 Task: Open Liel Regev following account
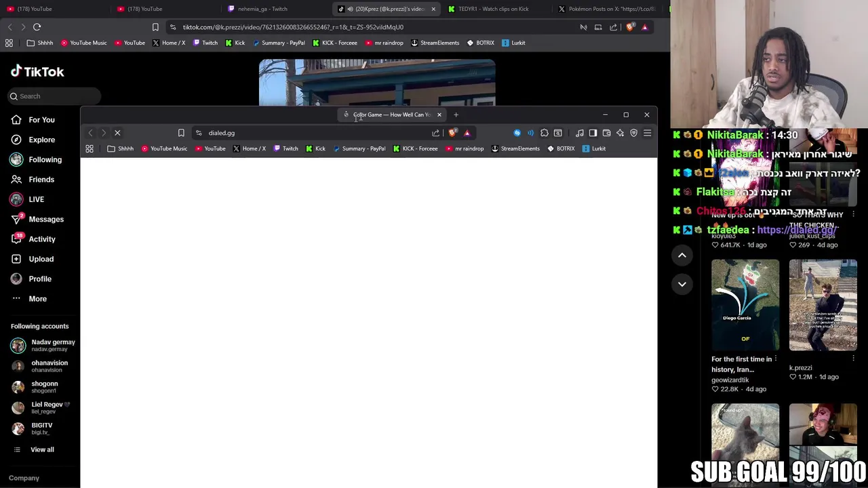pos(41,407)
